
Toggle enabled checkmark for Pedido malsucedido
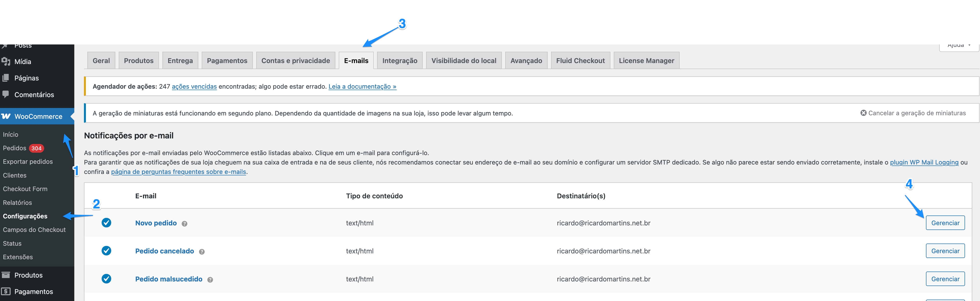pos(107,279)
